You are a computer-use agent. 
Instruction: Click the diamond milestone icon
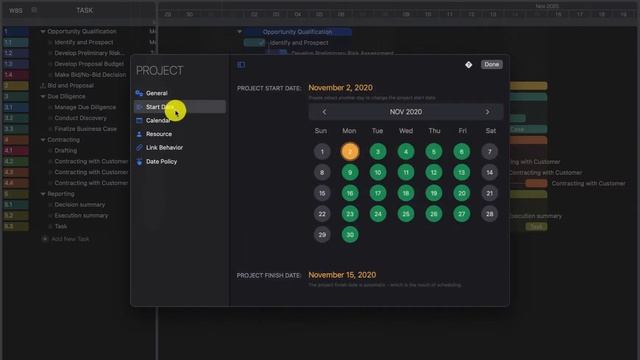point(469,64)
